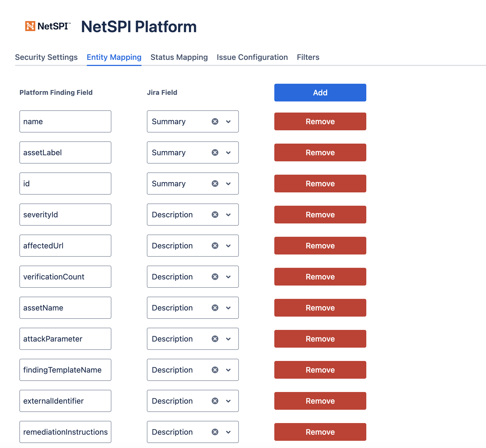Expand dropdown chevron for findingTemplateName row
Screen dimensions: 486x448
coord(228,370)
